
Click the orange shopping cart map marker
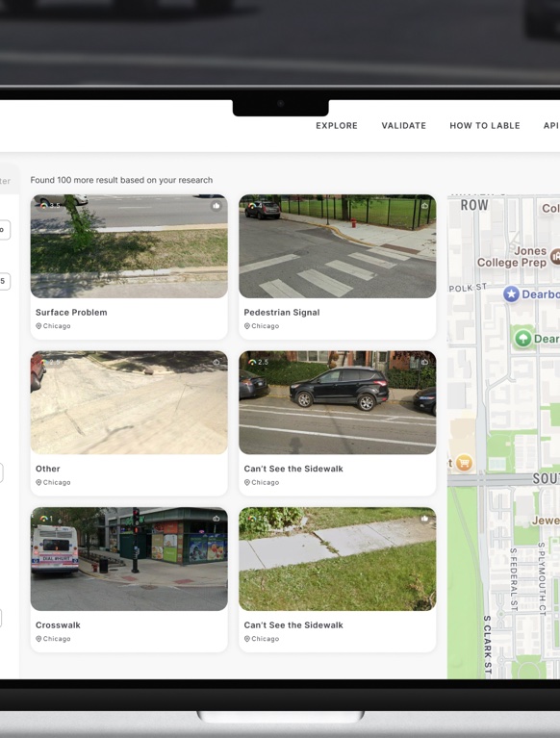coord(464,463)
